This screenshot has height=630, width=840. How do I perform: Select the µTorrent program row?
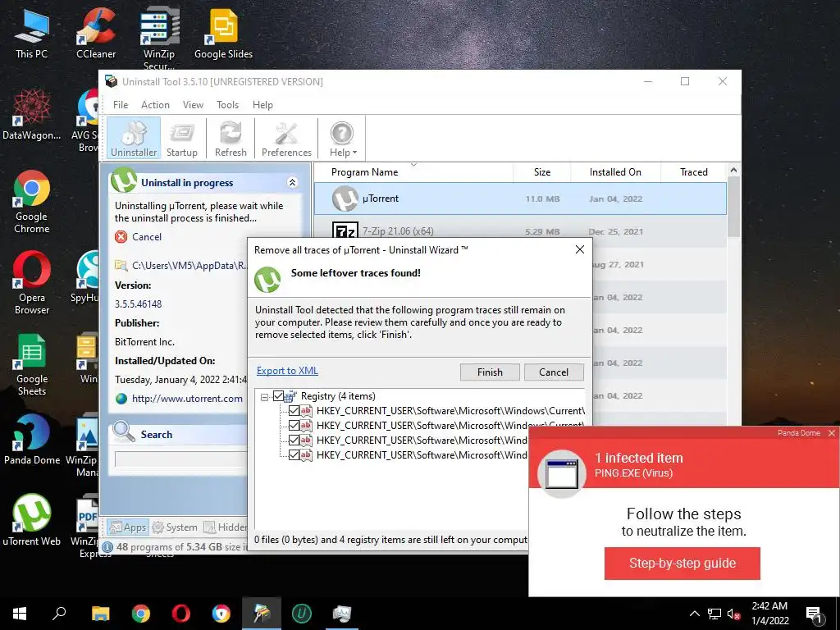520,199
